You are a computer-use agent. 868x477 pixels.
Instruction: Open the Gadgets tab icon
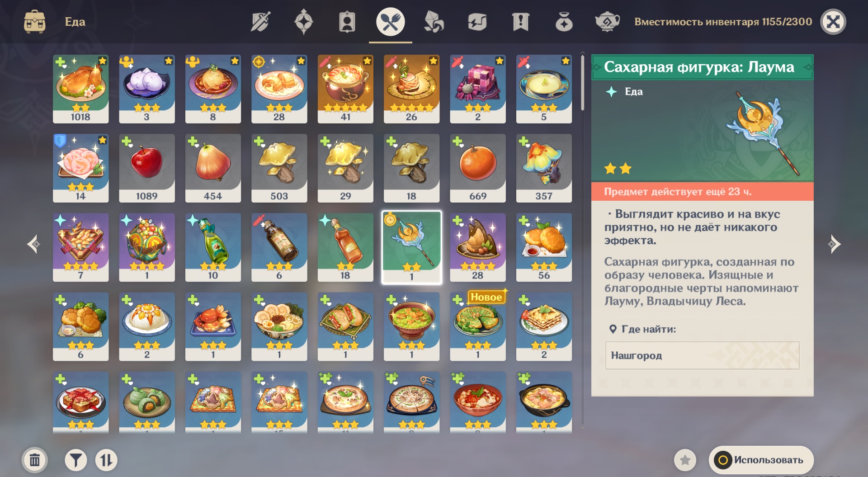tap(477, 22)
